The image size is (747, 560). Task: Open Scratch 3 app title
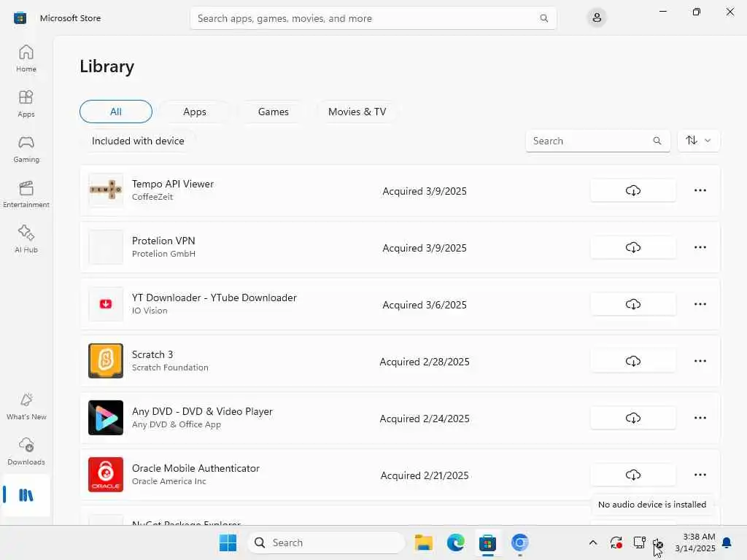pos(152,354)
